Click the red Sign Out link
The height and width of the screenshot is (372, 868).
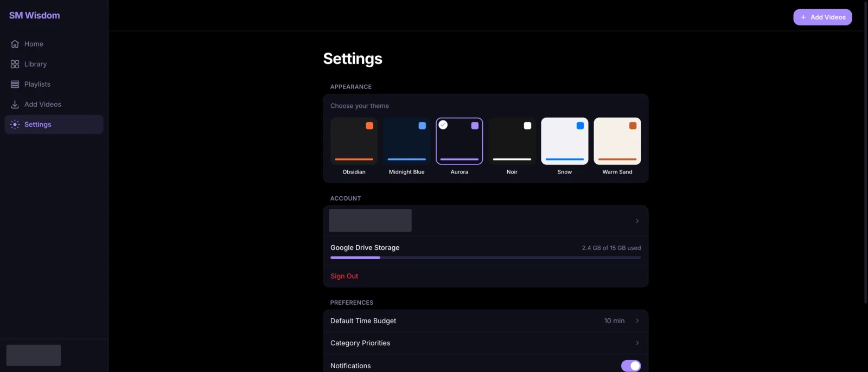coord(344,276)
